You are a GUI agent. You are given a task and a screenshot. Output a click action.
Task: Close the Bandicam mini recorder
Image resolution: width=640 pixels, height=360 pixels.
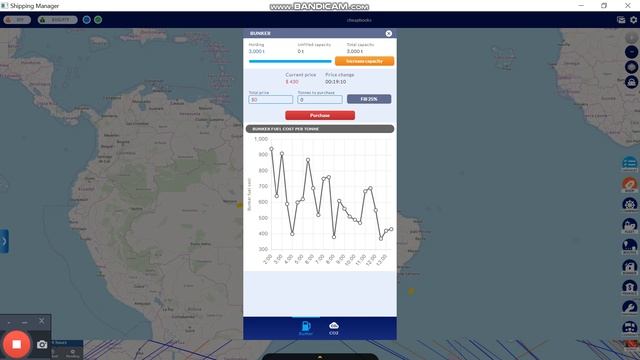tap(42, 321)
